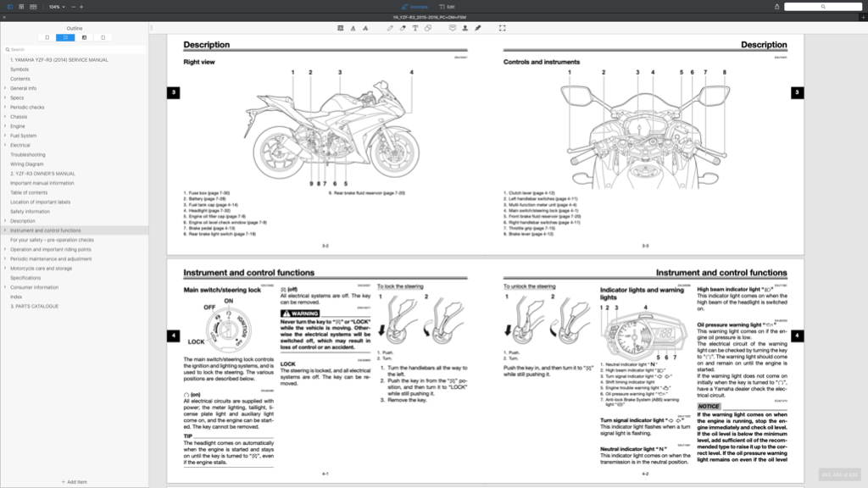Select the pencil annotation tool
This screenshot has height=488, width=868.
pyautogui.click(x=390, y=28)
